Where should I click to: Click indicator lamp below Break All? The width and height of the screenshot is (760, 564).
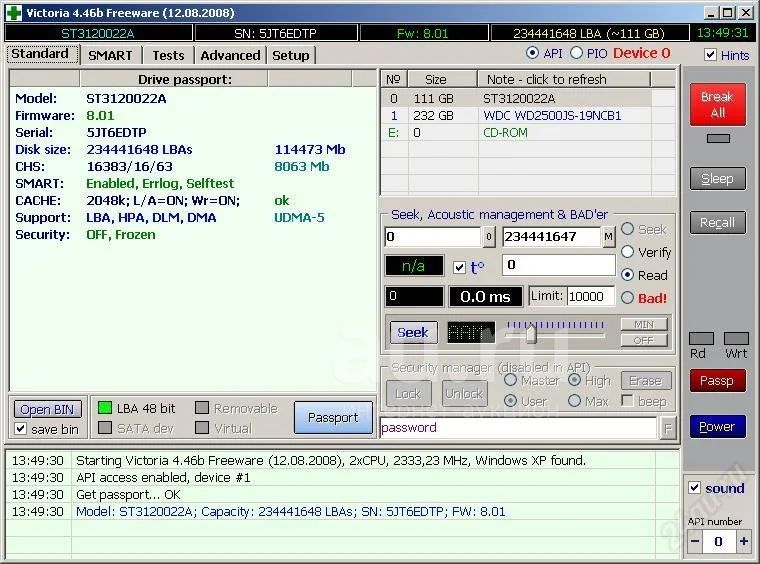(x=718, y=139)
